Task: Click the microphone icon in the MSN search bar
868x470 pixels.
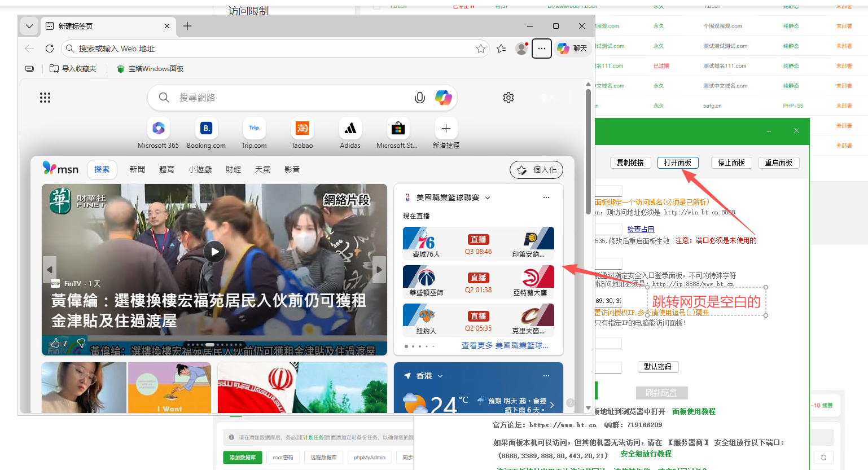Action: pyautogui.click(x=419, y=98)
